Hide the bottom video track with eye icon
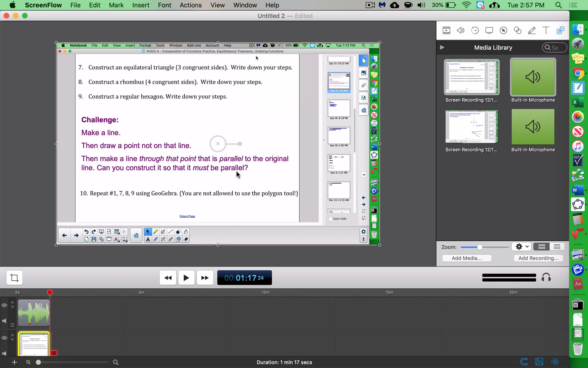Viewport: 588px width, 368px height. click(x=4, y=338)
